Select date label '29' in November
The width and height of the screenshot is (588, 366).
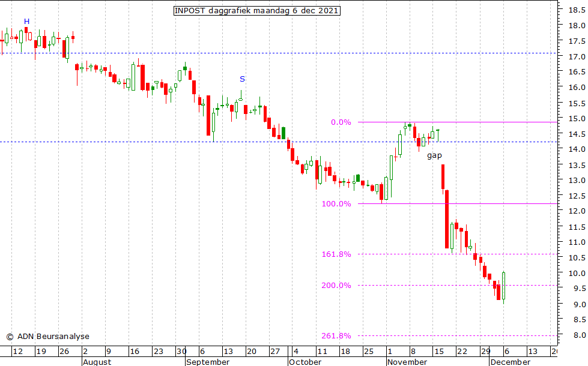486,352
